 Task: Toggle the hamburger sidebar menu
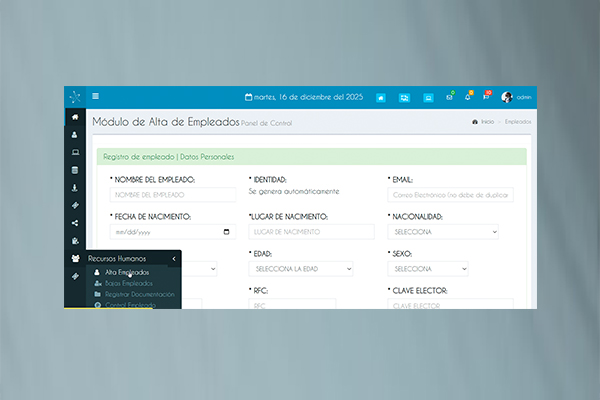click(96, 97)
